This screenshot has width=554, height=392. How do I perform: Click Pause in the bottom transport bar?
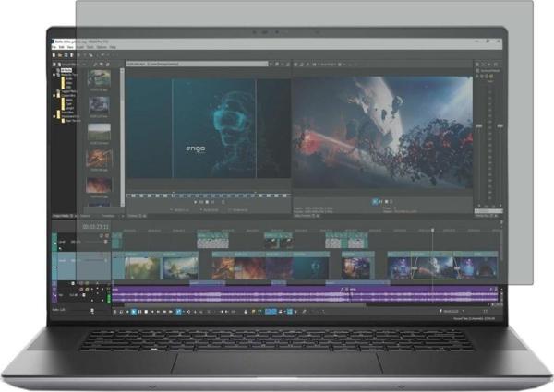pos(140,312)
